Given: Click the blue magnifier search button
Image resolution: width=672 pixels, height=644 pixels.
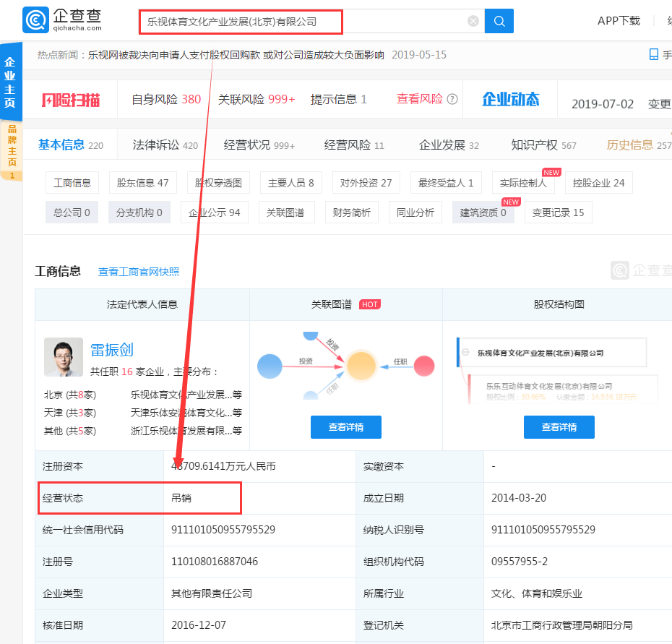Looking at the screenshot, I should pyautogui.click(x=499, y=21).
